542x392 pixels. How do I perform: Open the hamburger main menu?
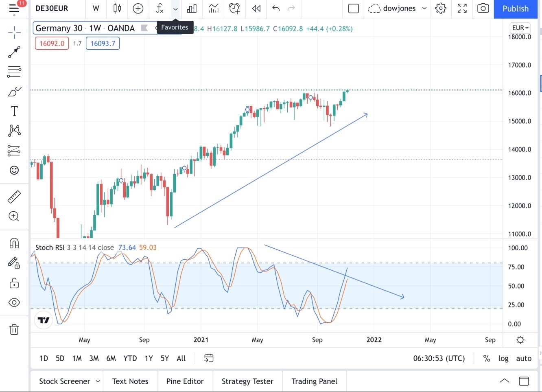14,9
